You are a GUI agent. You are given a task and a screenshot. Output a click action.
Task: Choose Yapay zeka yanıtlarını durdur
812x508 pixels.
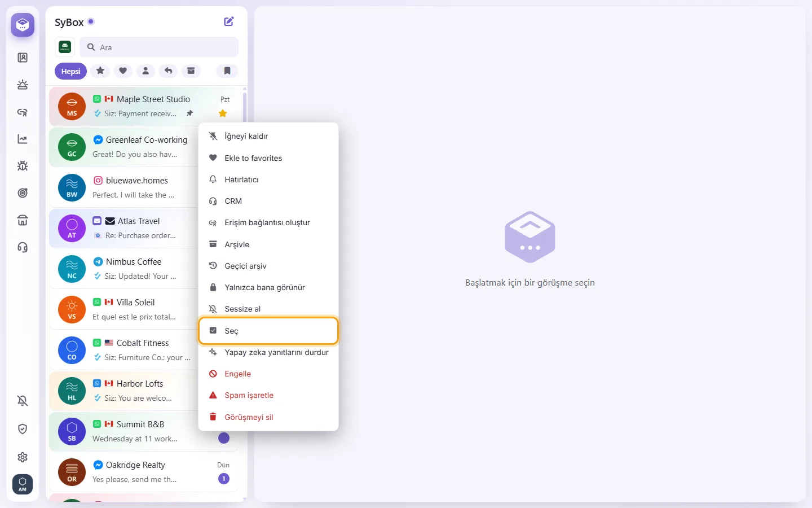[268, 352]
